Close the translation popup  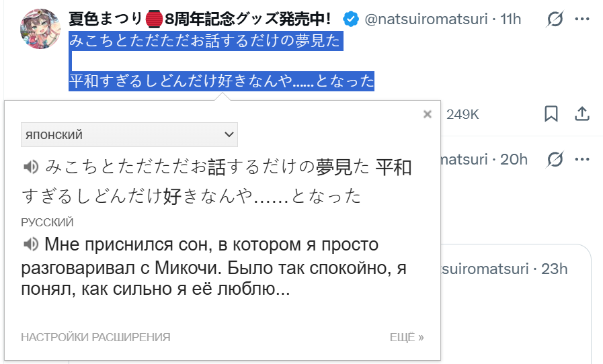[428, 114]
